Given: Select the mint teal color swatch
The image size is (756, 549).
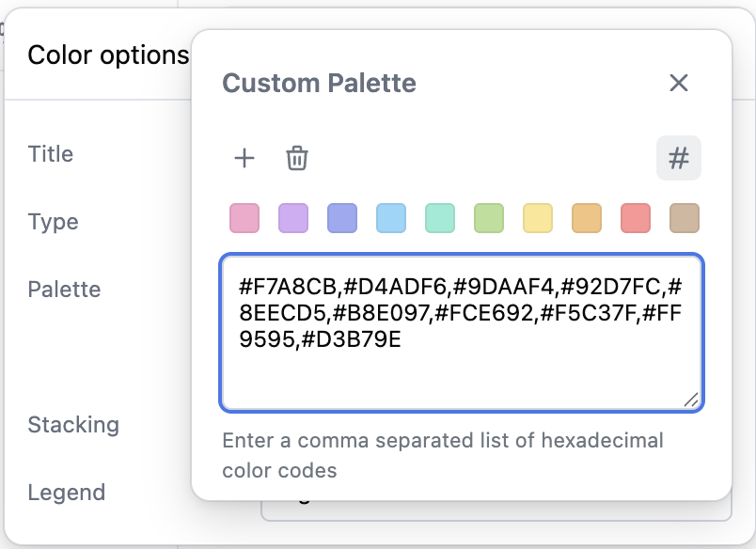Looking at the screenshot, I should [440, 218].
